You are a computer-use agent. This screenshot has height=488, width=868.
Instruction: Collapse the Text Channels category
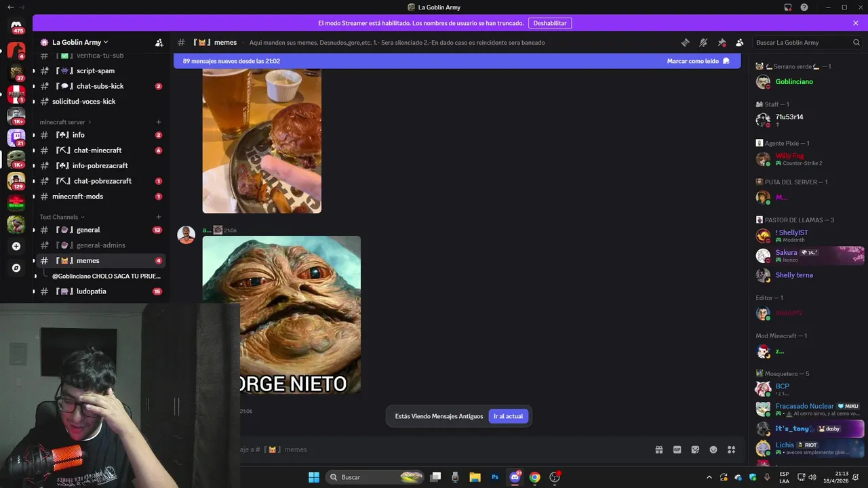point(62,217)
